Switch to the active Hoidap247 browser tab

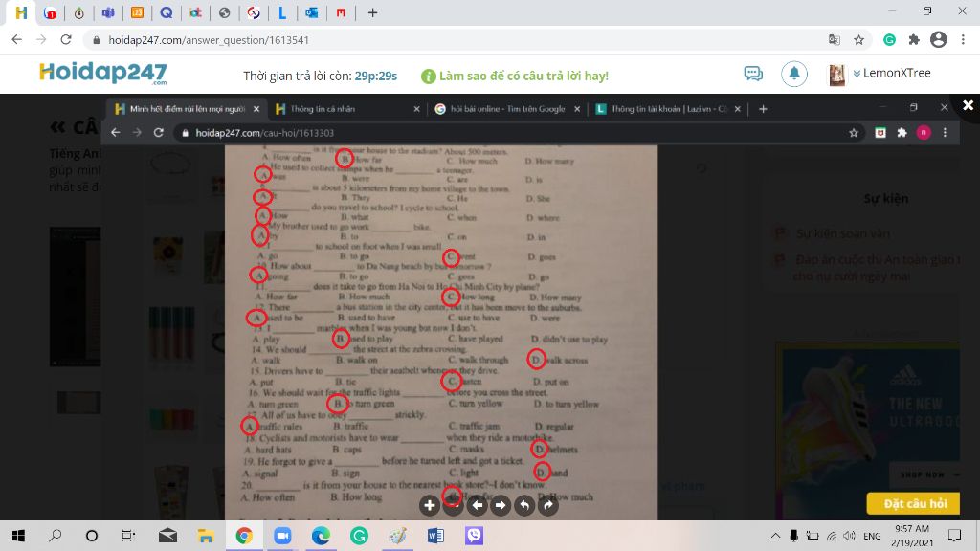21,12
